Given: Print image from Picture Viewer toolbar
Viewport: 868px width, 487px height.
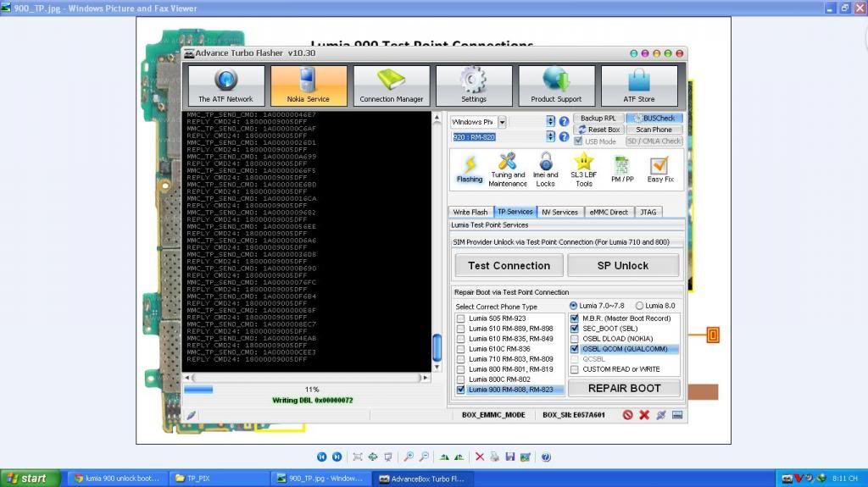Looking at the screenshot, I should point(495,457).
